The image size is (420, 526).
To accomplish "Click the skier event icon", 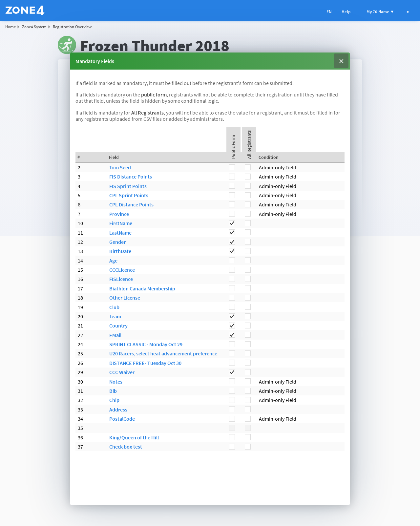I will (x=67, y=45).
